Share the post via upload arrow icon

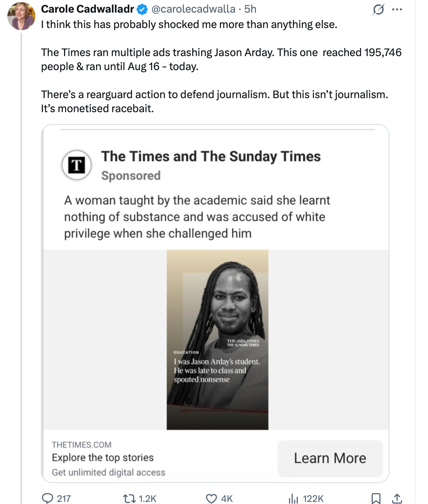point(397,498)
